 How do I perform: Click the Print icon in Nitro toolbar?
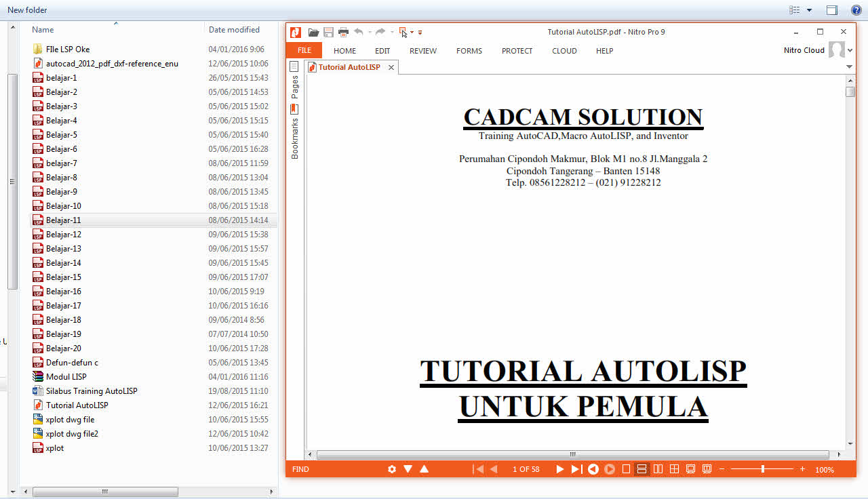pos(343,32)
